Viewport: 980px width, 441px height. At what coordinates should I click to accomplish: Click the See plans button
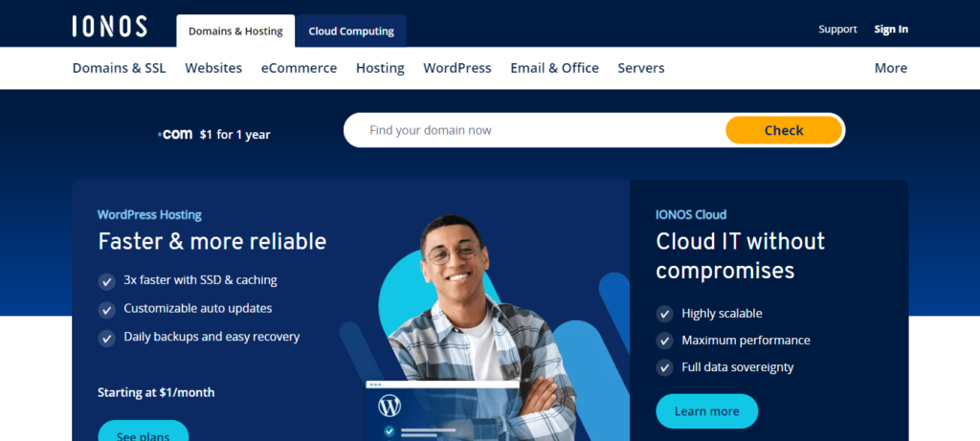pos(144,433)
